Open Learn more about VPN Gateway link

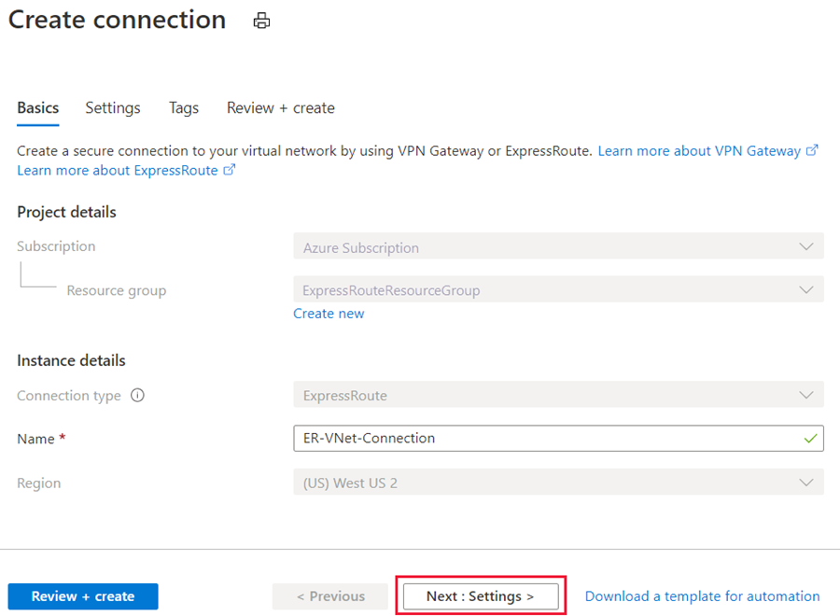[x=699, y=150]
